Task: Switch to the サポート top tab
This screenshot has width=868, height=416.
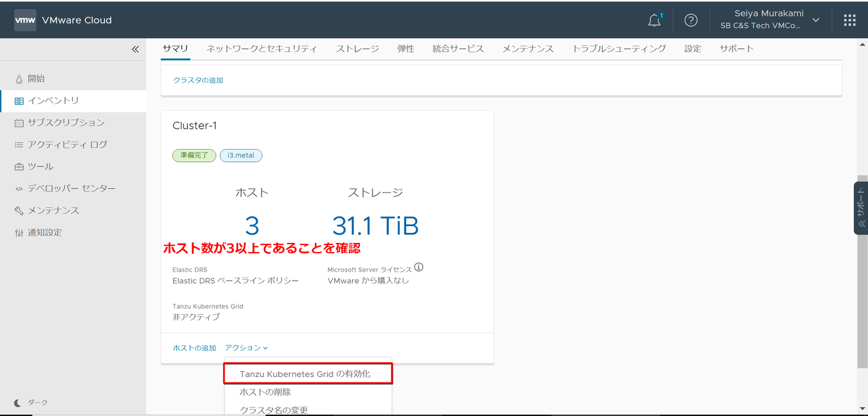Action: pos(736,48)
